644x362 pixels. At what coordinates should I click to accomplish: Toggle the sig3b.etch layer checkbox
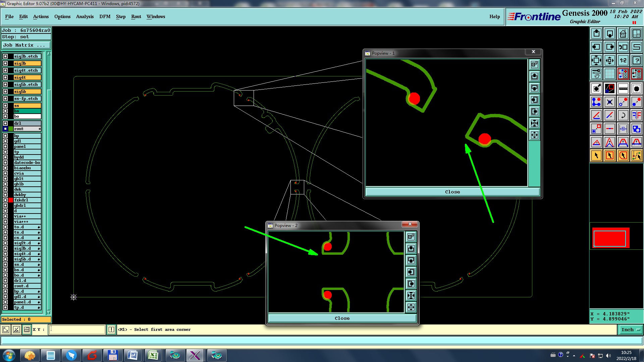pos(5,56)
